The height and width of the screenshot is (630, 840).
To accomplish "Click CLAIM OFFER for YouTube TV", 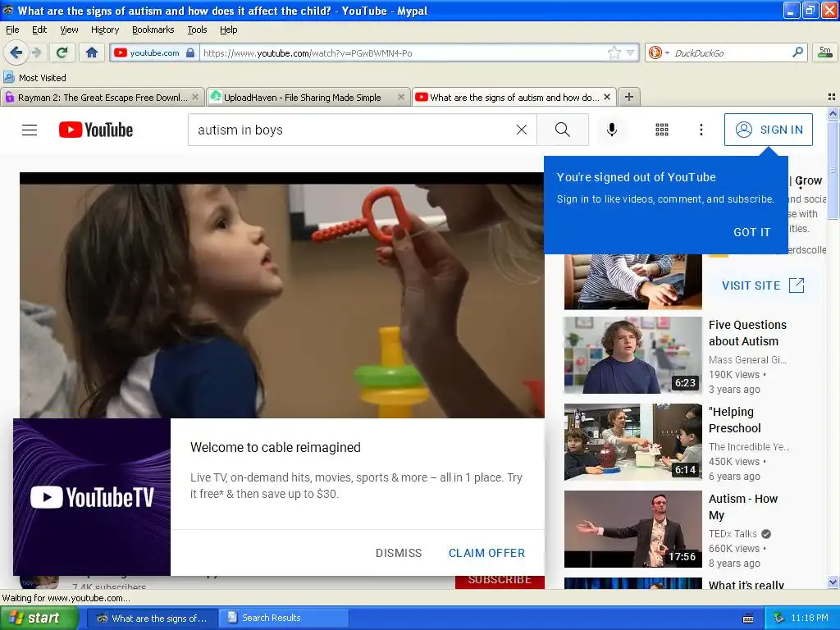I will point(486,553).
